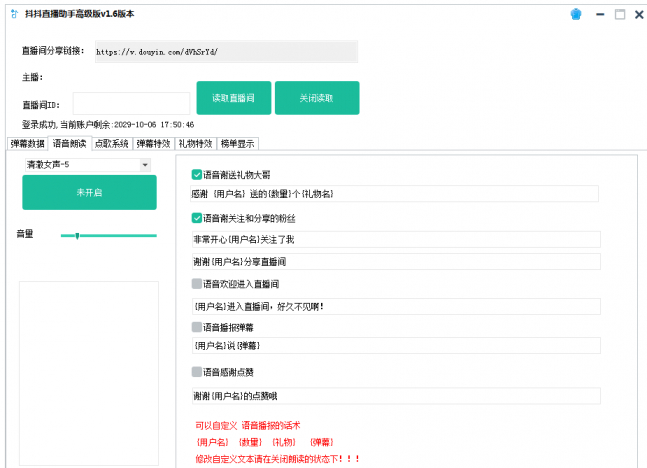
Task: Switch to the 语音朗读 tab
Action: pyautogui.click(x=70, y=143)
